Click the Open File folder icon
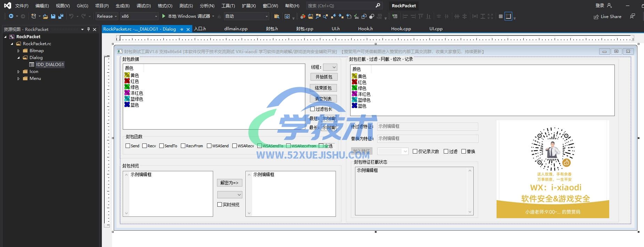 point(45,16)
